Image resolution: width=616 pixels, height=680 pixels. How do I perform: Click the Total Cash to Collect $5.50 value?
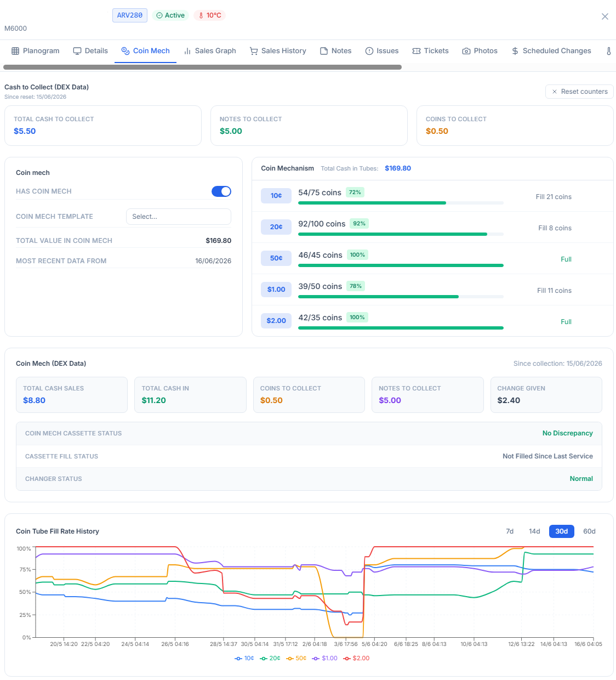tap(25, 131)
